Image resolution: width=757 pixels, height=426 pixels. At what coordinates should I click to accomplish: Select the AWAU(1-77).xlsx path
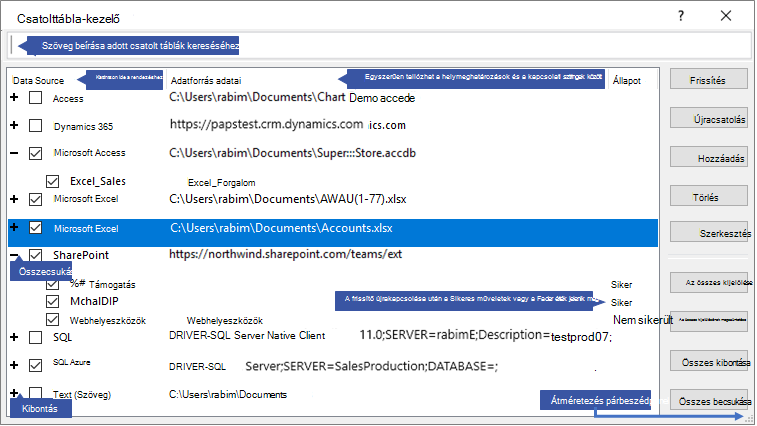tap(288, 199)
